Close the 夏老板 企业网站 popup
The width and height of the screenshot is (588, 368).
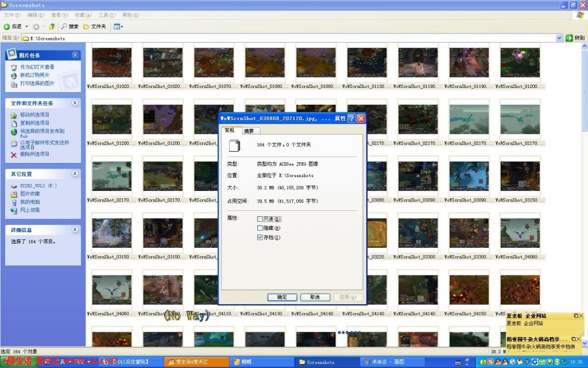pyautogui.click(x=581, y=316)
